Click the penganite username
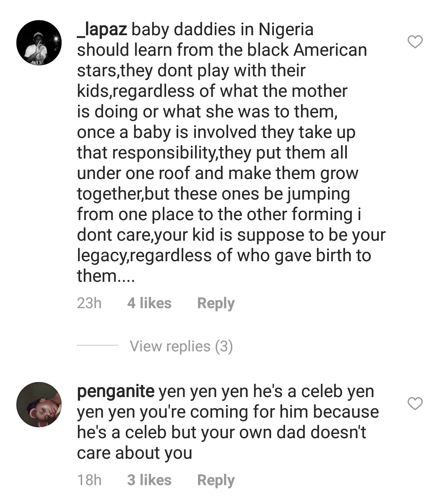442x504 pixels. (x=116, y=391)
